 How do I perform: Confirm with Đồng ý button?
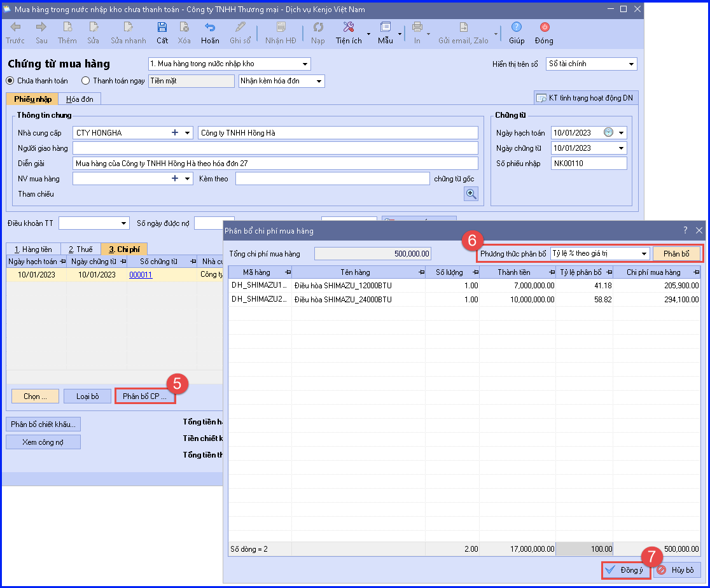[625, 570]
